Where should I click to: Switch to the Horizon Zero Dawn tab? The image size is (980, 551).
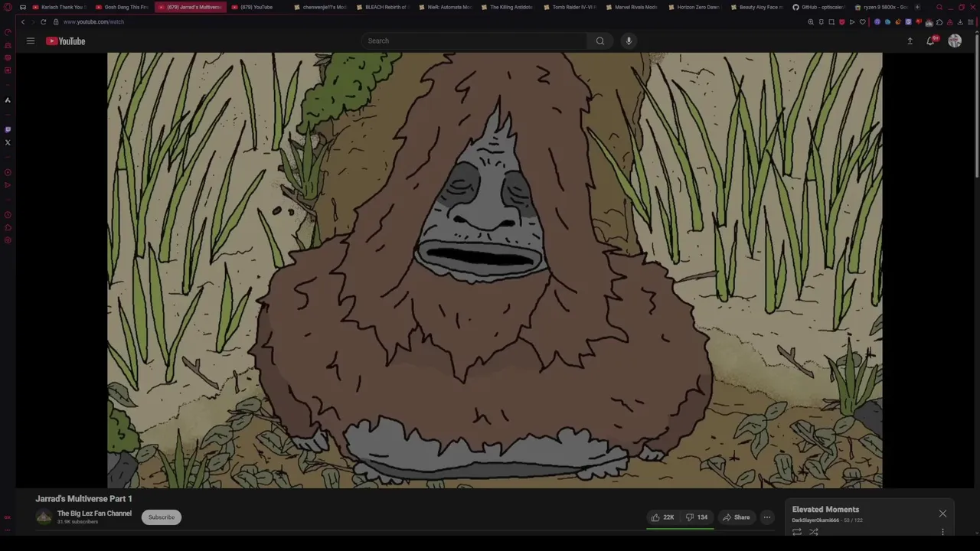pyautogui.click(x=694, y=7)
